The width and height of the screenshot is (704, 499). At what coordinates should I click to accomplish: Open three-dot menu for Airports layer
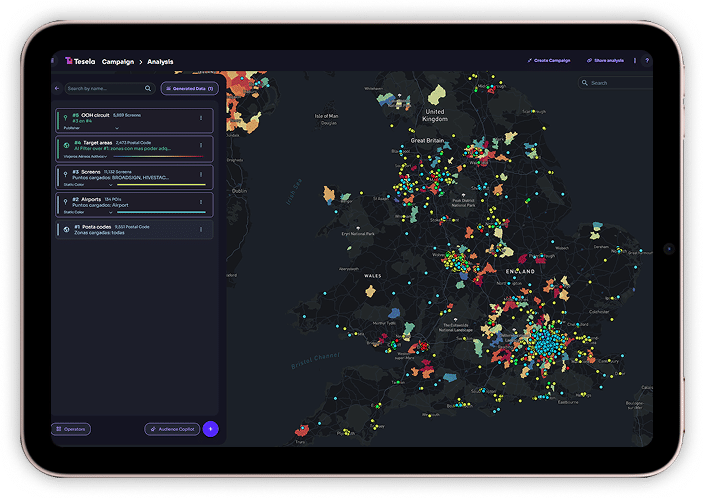tap(201, 202)
